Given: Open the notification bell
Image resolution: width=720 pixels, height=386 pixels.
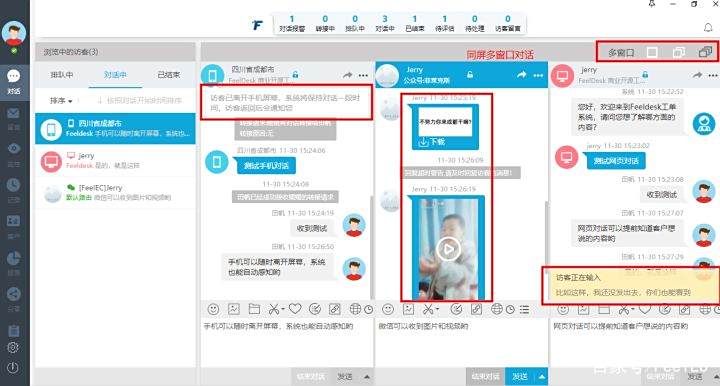Looking at the screenshot, I should click(x=708, y=28).
